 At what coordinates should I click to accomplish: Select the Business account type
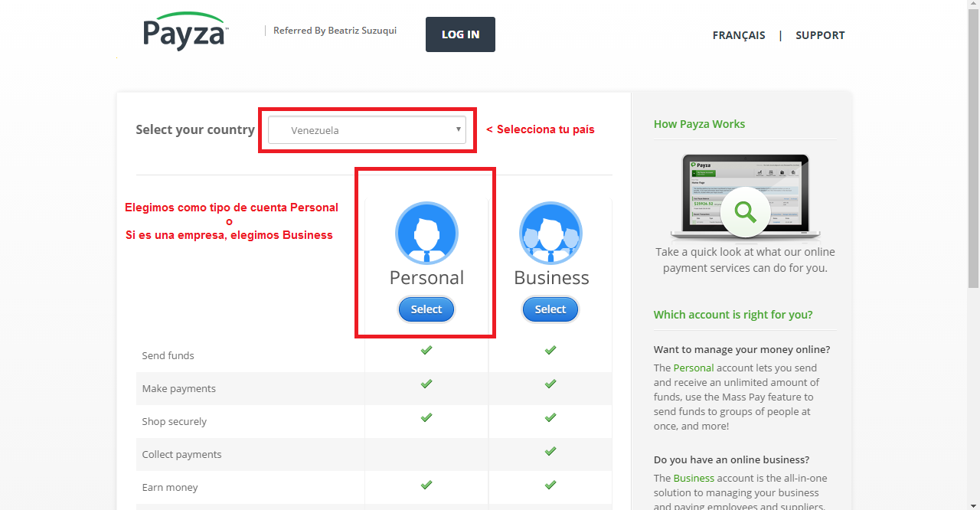pyautogui.click(x=550, y=309)
